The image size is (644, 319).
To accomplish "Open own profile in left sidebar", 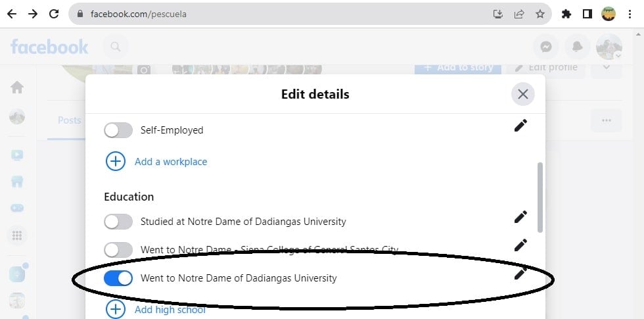I will pyautogui.click(x=17, y=117).
